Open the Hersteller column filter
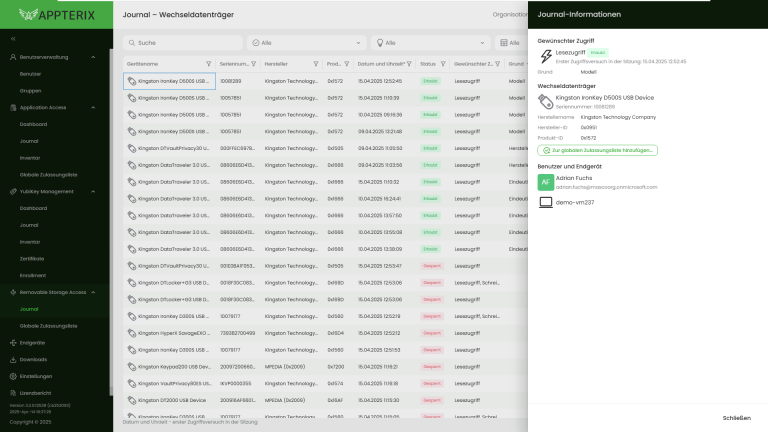The image size is (768, 432). pyautogui.click(x=316, y=63)
